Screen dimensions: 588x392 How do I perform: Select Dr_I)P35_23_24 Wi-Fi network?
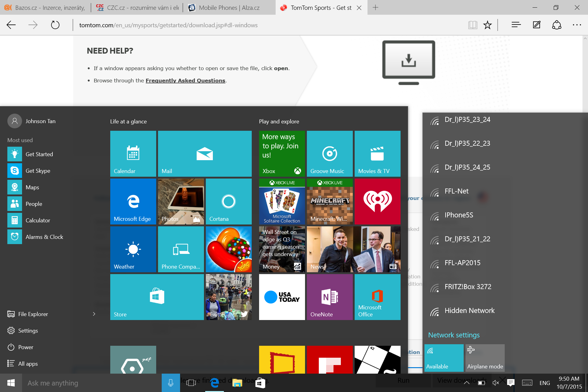[505, 120]
